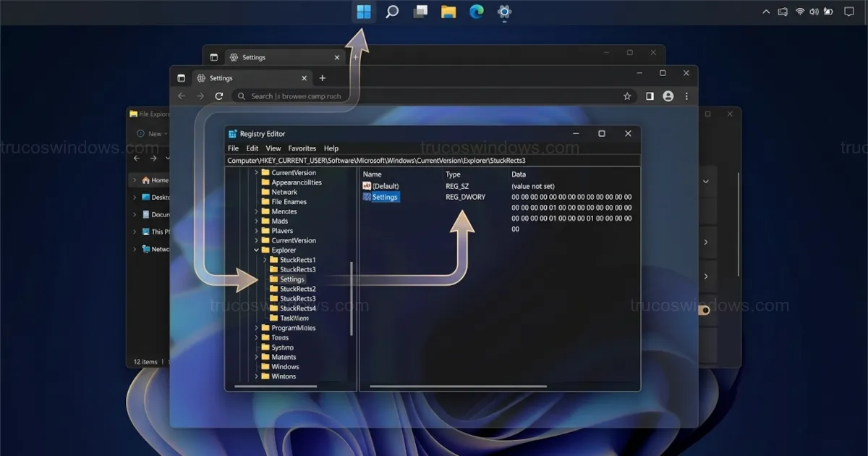868x456 pixels.
Task: Expand the ProgramMinles key
Action: point(257,328)
